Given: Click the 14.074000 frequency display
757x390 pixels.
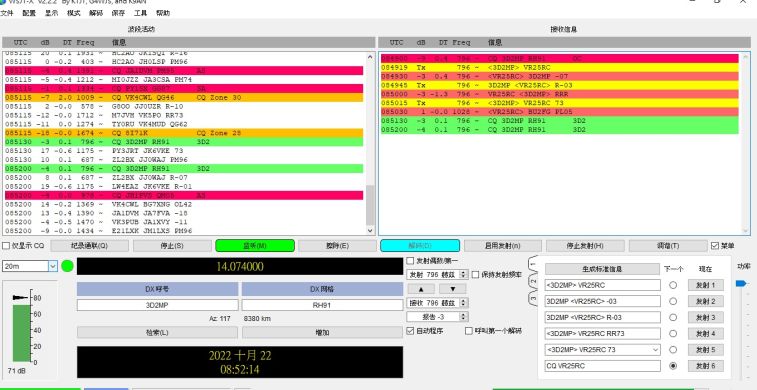Looking at the screenshot, I should tap(240, 266).
